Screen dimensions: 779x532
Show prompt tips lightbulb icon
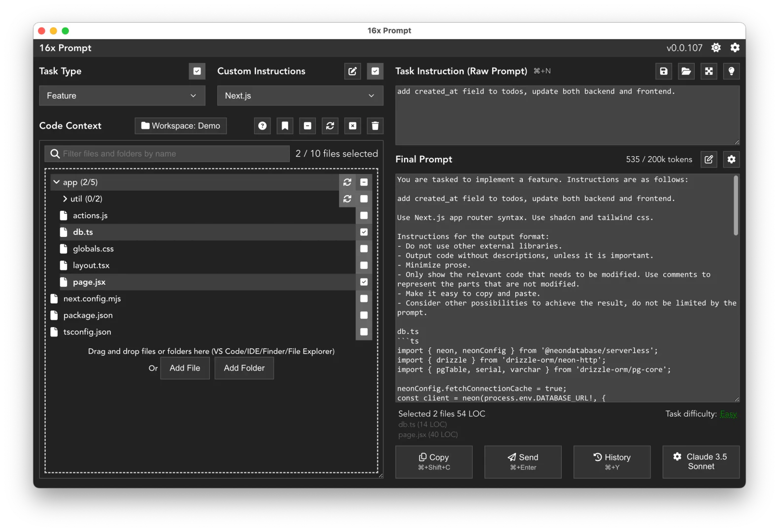pyautogui.click(x=731, y=71)
